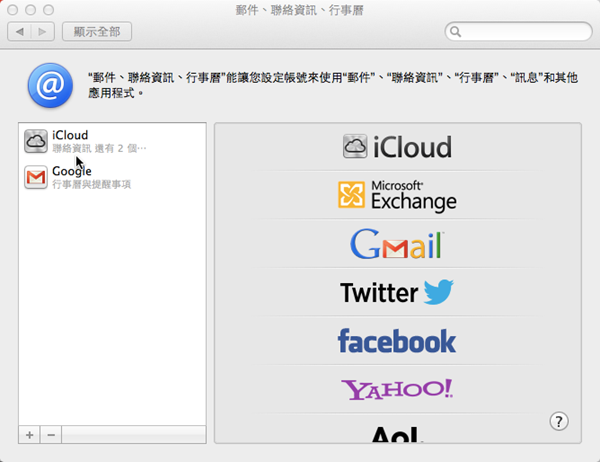Open help with the question mark button
The image size is (600, 462).
pos(559,421)
